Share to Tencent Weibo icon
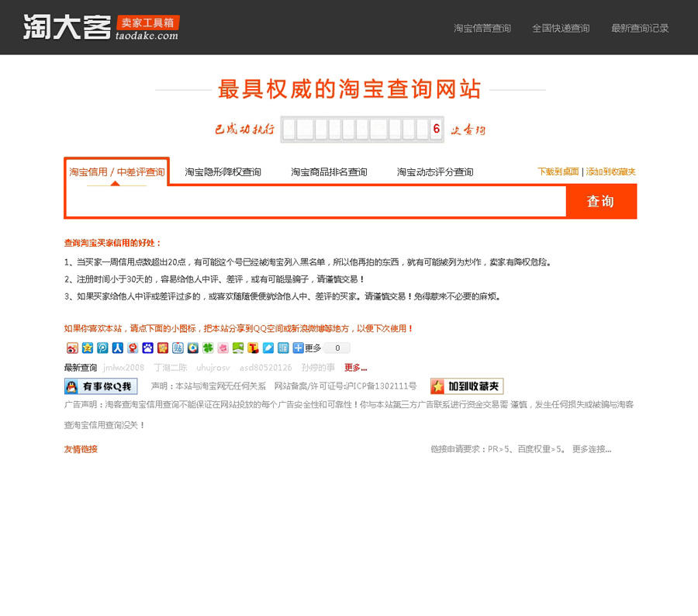This screenshot has width=698, height=616. (102, 348)
